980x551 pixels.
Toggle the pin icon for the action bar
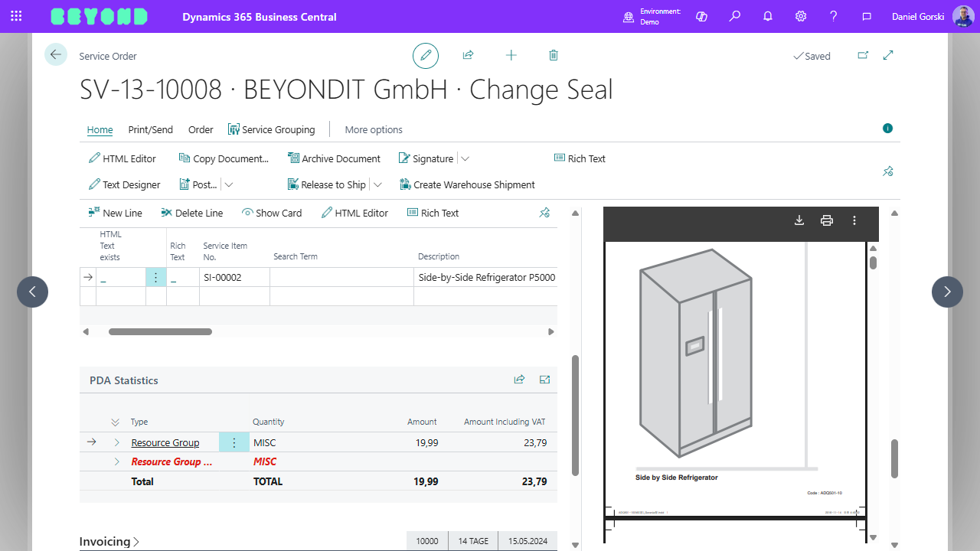click(887, 171)
